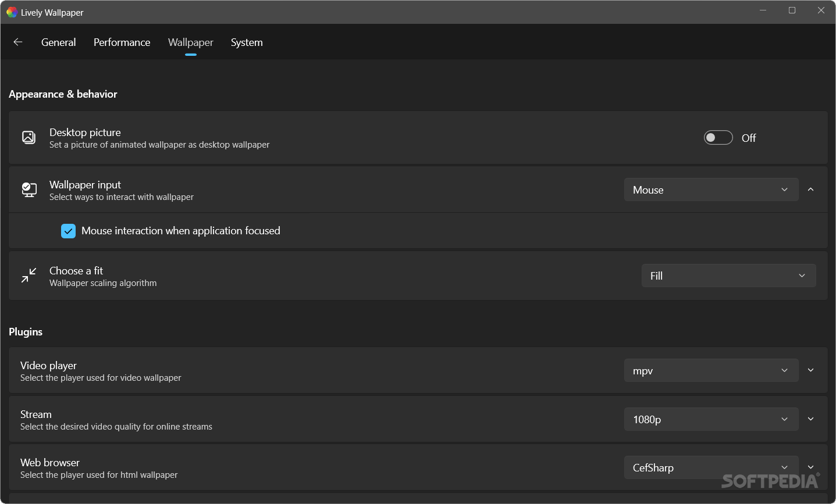
Task: Switch to the System tab
Action: pos(247,42)
